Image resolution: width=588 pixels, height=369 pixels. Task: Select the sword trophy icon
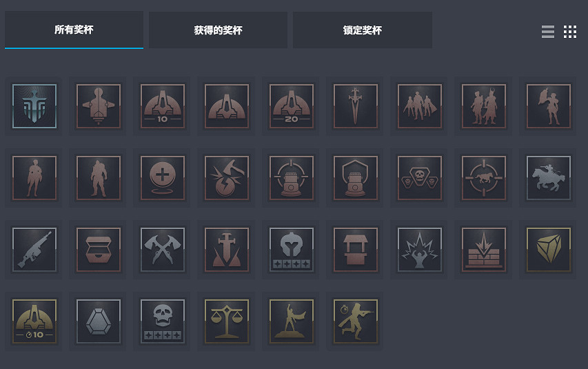pos(356,106)
